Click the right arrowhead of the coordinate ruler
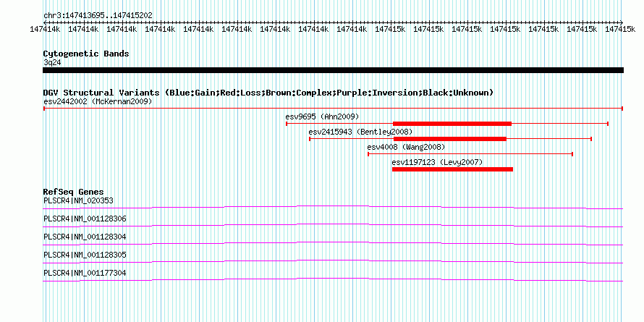Image resolution: width=644 pixels, height=322 pixels. (x=621, y=22)
